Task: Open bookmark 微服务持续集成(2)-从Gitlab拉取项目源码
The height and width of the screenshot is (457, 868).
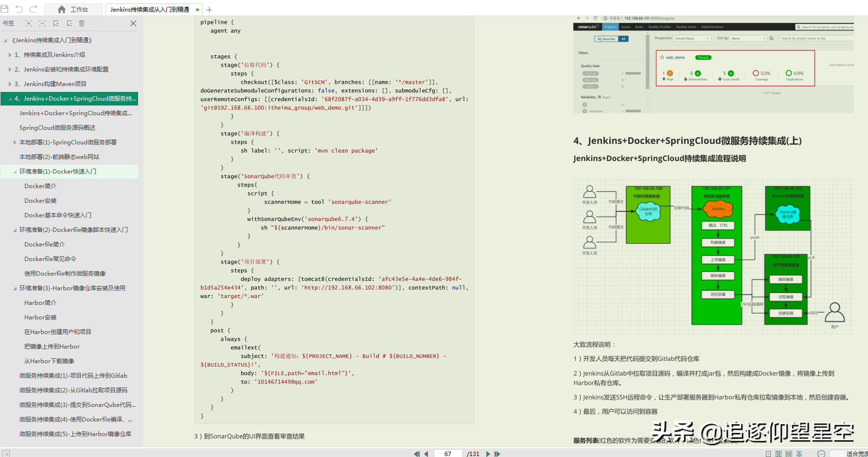Action: 73,390
